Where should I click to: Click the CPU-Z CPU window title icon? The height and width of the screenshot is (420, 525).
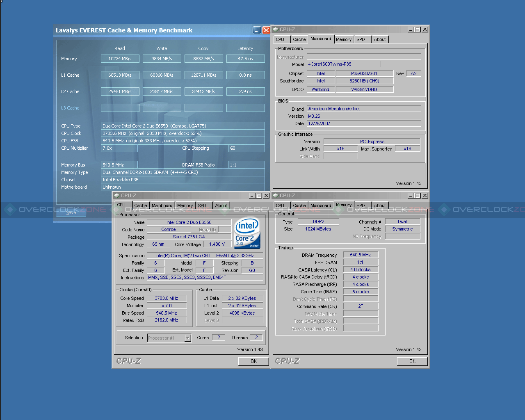pos(117,196)
